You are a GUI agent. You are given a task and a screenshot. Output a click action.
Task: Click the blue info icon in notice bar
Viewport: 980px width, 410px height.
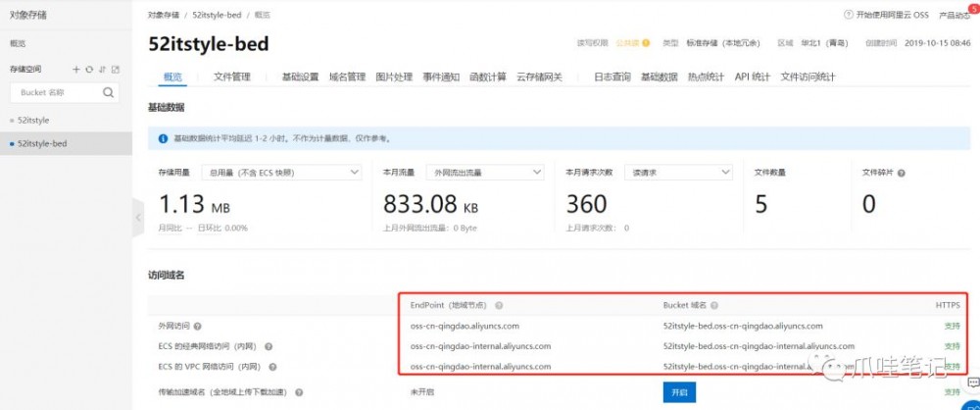tap(163, 138)
